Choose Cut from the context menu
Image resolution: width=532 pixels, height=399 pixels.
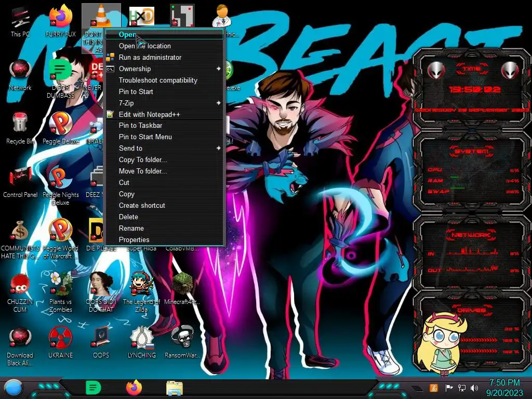click(165, 182)
